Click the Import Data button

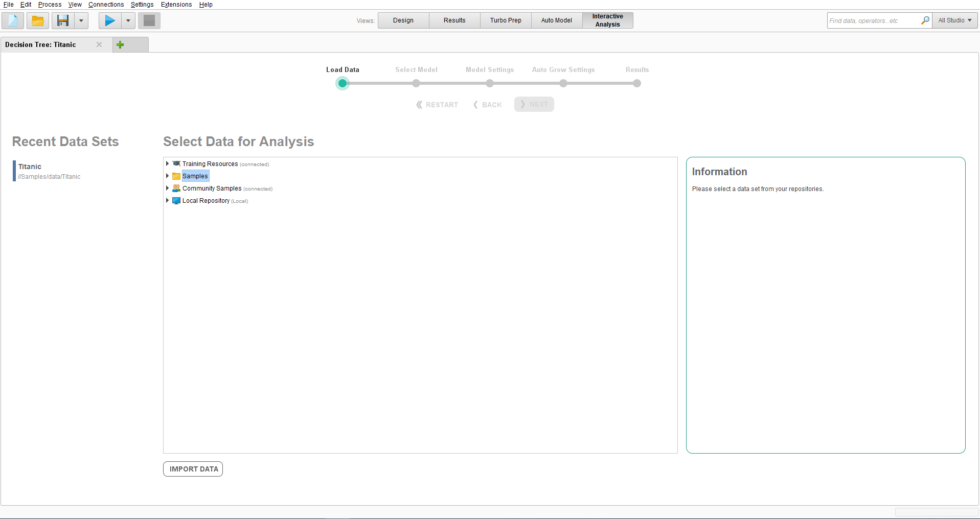point(193,469)
